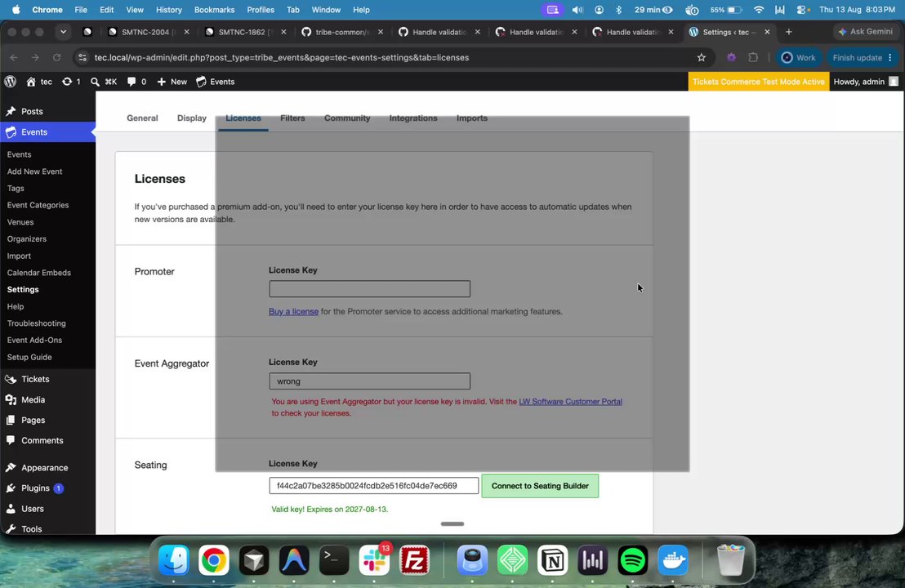Open the LW Software Customer Portal link
The image size is (905, 588).
(570, 402)
